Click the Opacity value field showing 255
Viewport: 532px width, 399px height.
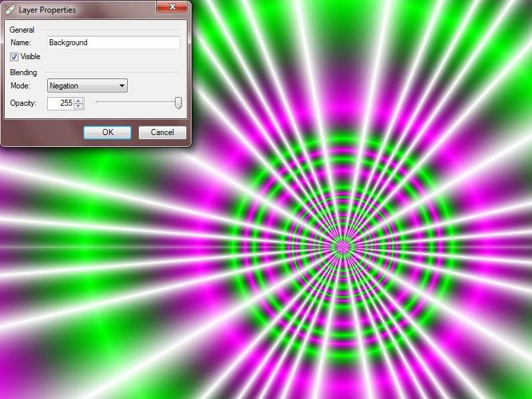61,103
